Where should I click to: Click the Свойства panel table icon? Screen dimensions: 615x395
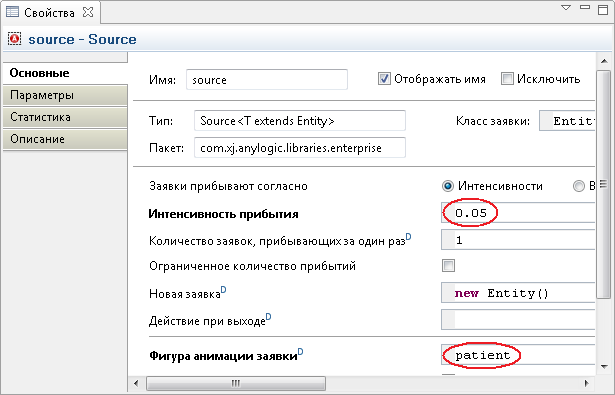(12, 12)
